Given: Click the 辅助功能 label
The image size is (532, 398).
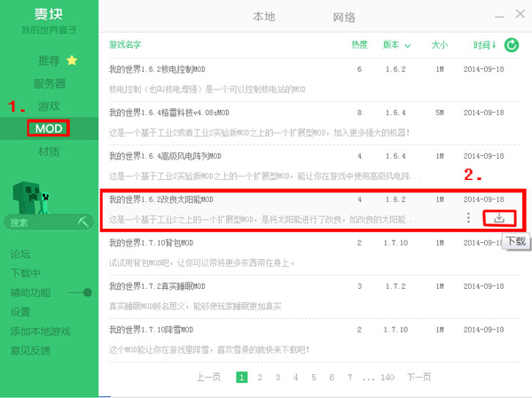Looking at the screenshot, I should click(30, 293).
